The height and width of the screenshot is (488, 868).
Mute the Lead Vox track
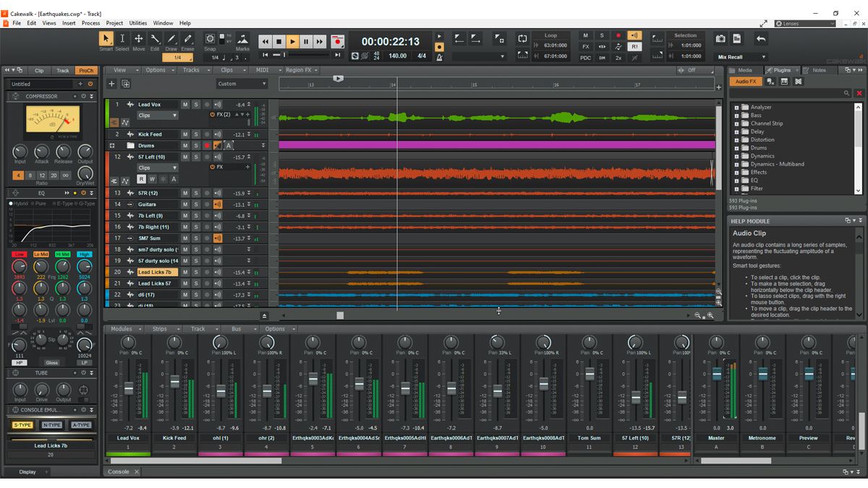pos(185,104)
